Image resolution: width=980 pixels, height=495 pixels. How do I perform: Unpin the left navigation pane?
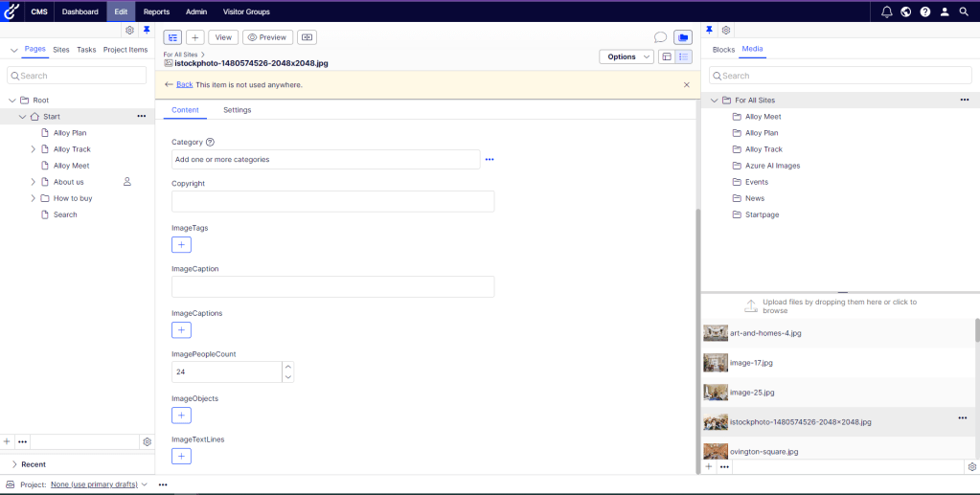[147, 31]
